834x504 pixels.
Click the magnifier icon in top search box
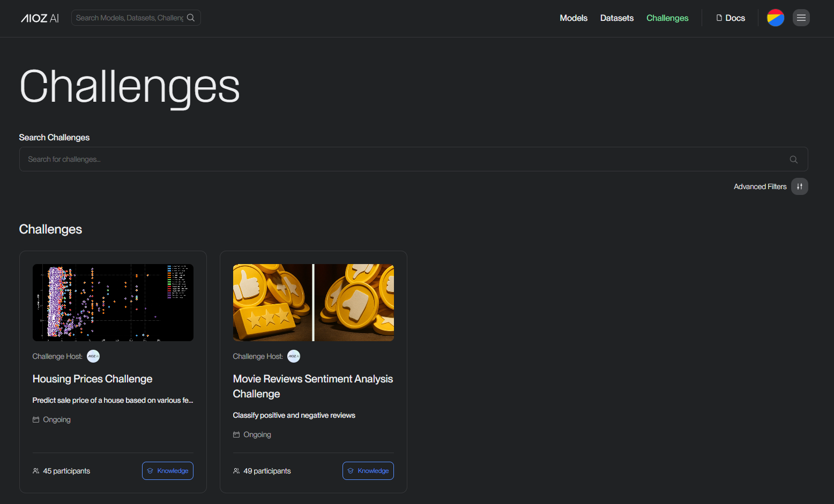tap(191, 18)
